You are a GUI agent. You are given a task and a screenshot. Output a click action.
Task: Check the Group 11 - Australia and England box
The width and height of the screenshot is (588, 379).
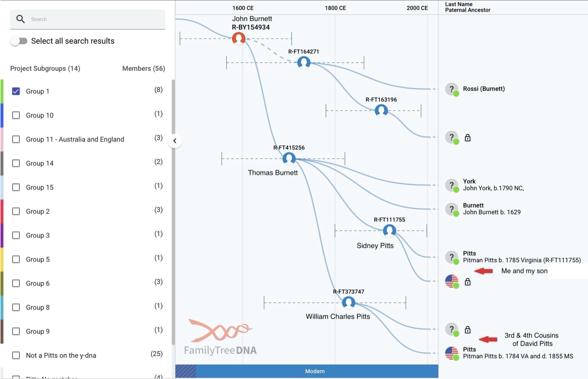click(x=16, y=139)
